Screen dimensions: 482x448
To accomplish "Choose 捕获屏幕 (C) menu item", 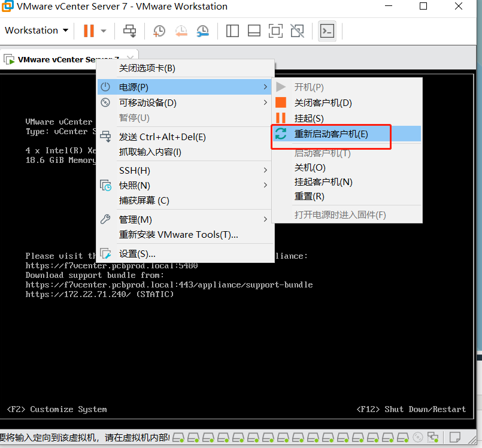I will coord(186,201).
